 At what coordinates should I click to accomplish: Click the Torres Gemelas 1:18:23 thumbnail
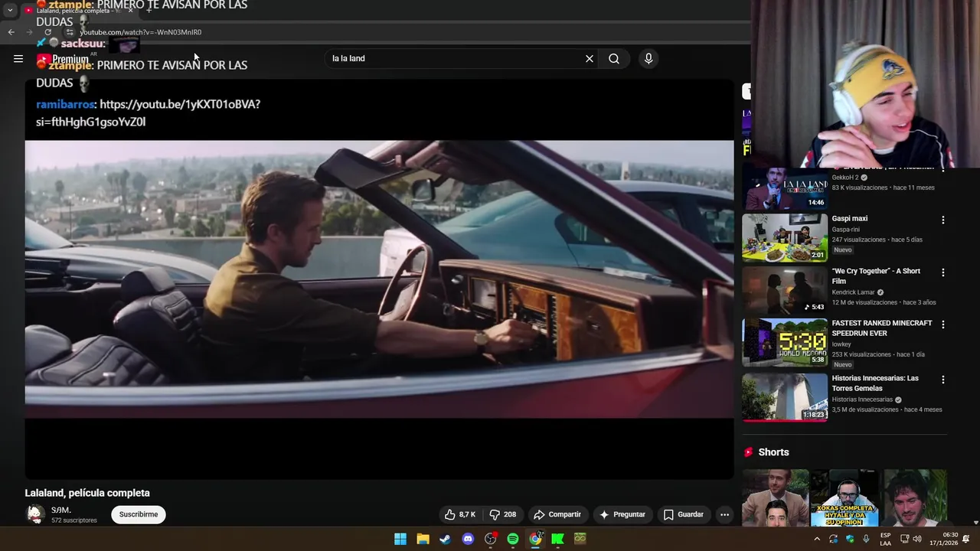[x=785, y=397]
